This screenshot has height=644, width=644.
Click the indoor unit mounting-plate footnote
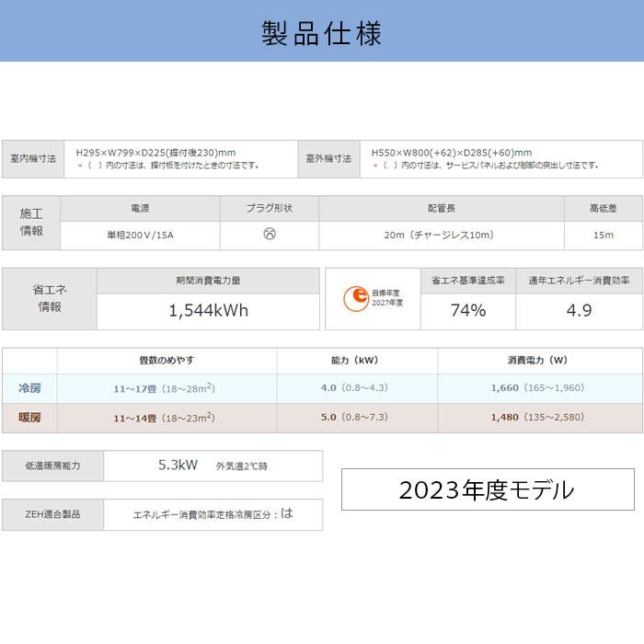168,166
